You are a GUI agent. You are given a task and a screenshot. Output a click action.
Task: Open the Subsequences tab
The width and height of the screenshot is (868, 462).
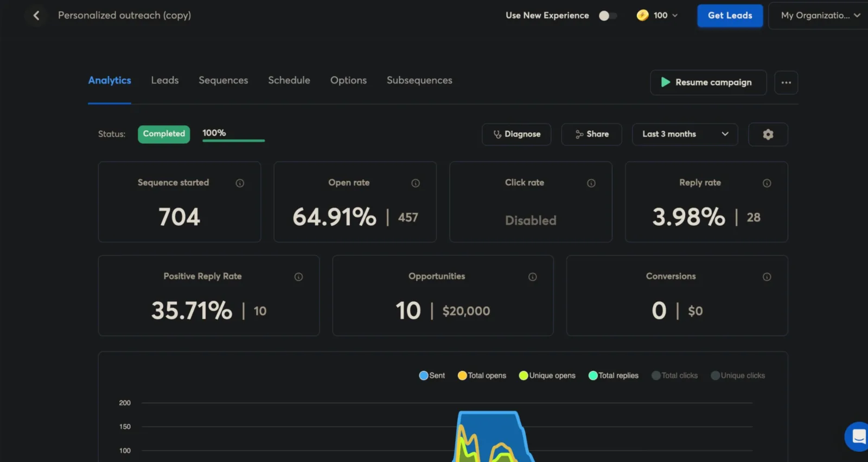pos(419,80)
